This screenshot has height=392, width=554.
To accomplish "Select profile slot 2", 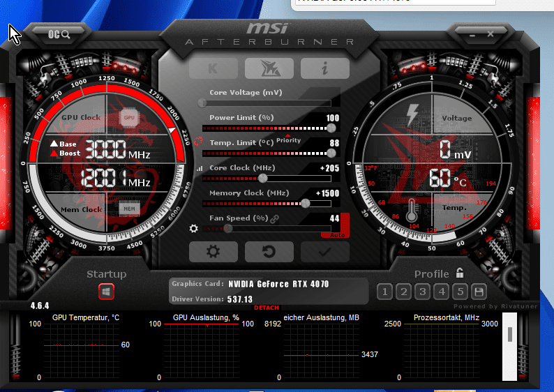I will [x=404, y=292].
